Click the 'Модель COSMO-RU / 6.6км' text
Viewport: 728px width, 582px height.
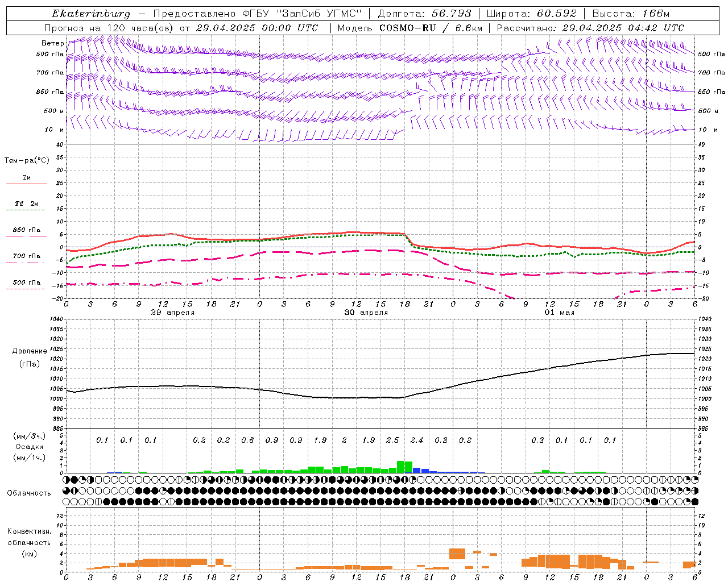(410, 28)
